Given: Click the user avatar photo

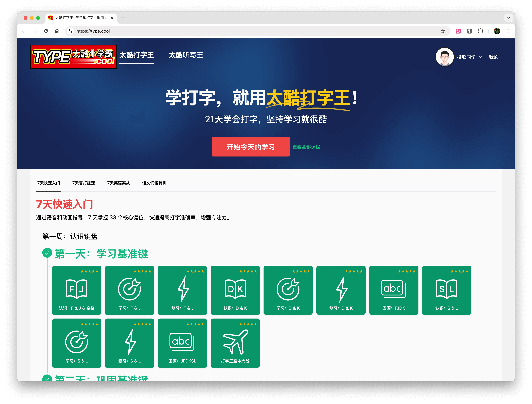Looking at the screenshot, I should tap(445, 57).
